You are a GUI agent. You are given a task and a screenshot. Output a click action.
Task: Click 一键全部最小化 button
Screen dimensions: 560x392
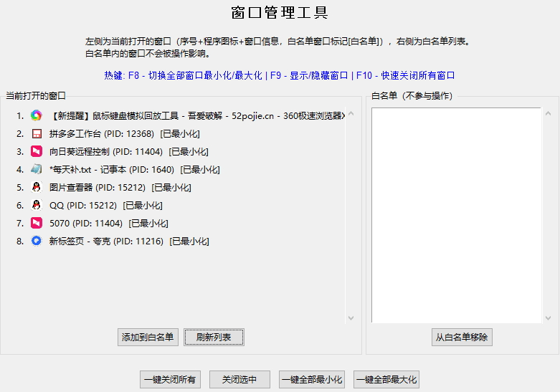pyautogui.click(x=312, y=380)
